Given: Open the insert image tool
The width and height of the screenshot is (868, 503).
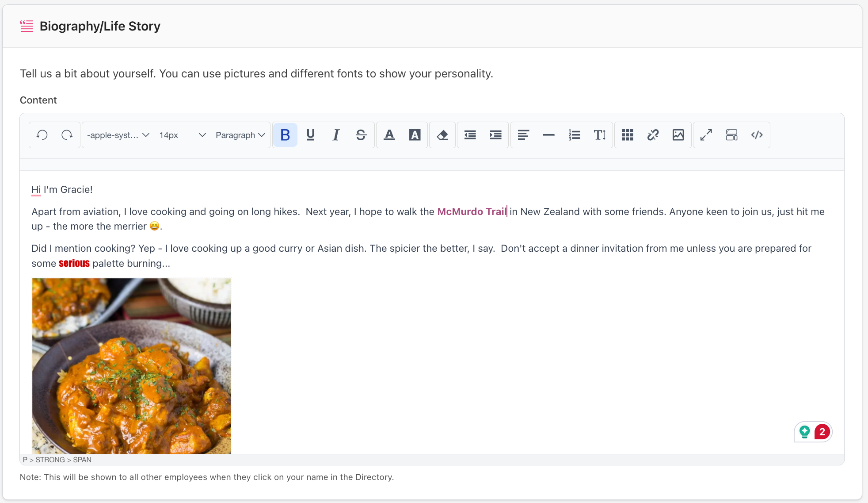Looking at the screenshot, I should tap(678, 135).
